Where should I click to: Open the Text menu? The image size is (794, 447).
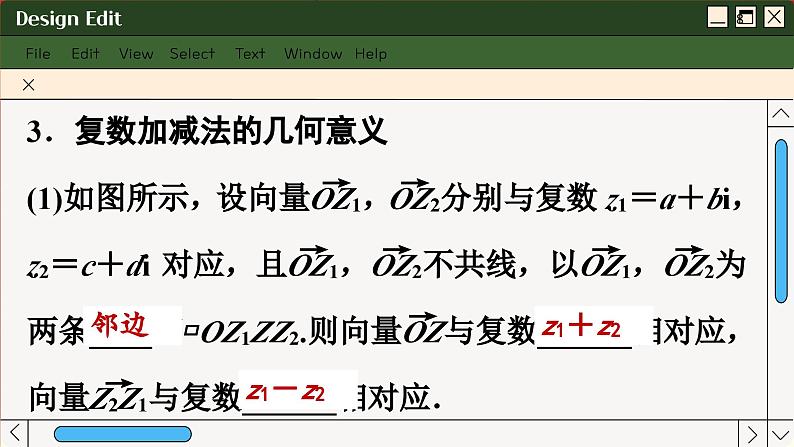[250, 54]
